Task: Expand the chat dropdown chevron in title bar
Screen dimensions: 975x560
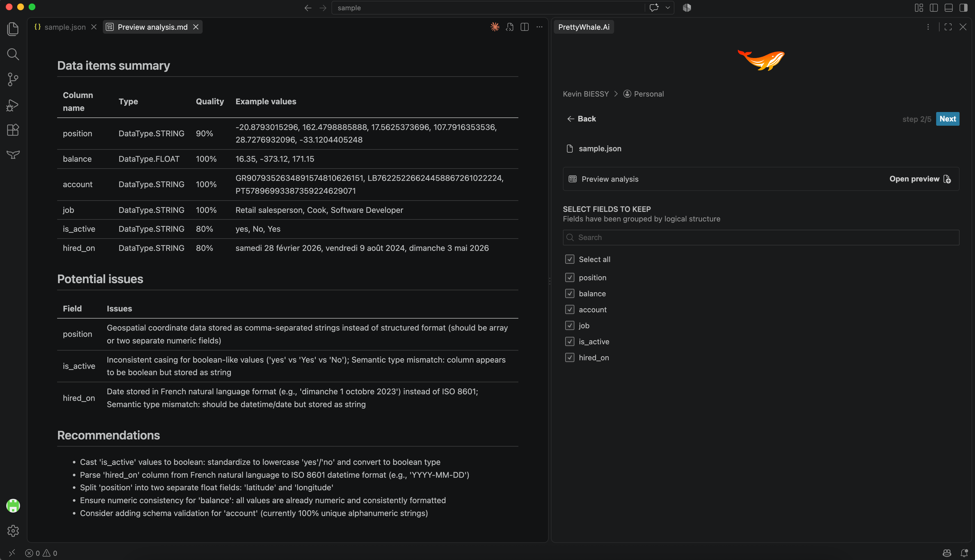Action: point(668,8)
